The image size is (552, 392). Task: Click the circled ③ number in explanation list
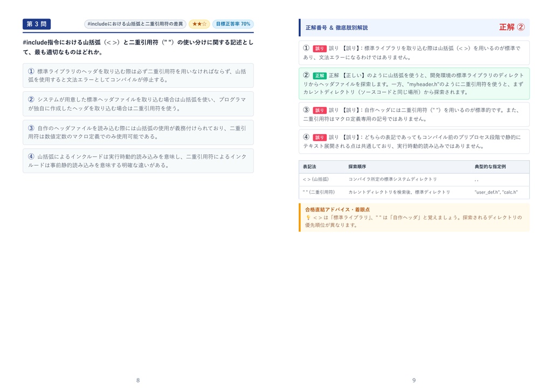[306, 109]
